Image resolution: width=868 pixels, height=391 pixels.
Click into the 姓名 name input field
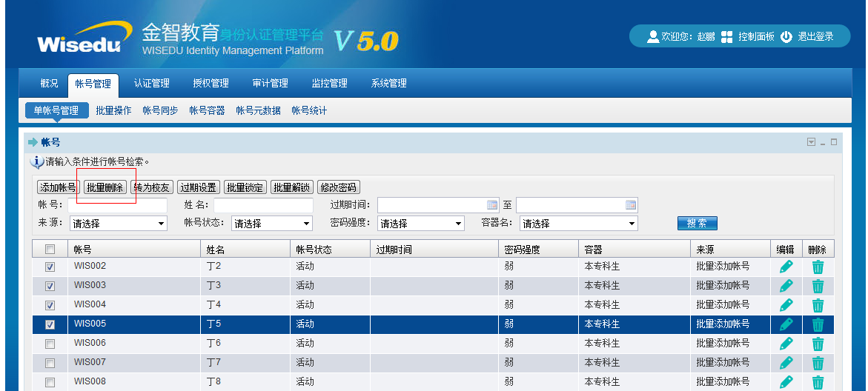point(263,205)
